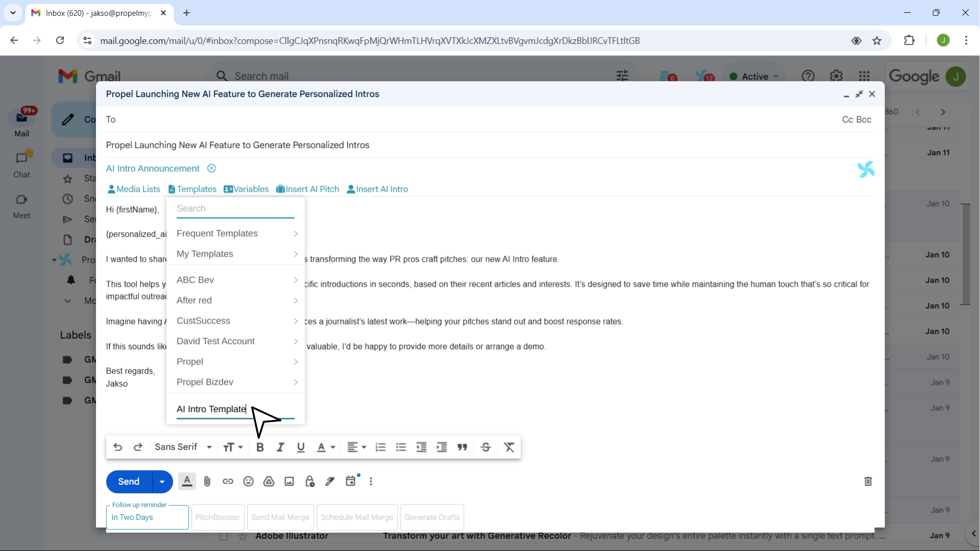The image size is (980, 551).
Task: Click the AI Intro Template name field
Action: tap(235, 409)
